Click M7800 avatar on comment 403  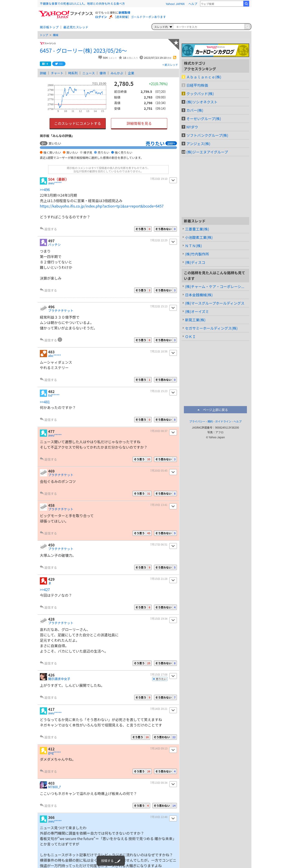point(43,785)
